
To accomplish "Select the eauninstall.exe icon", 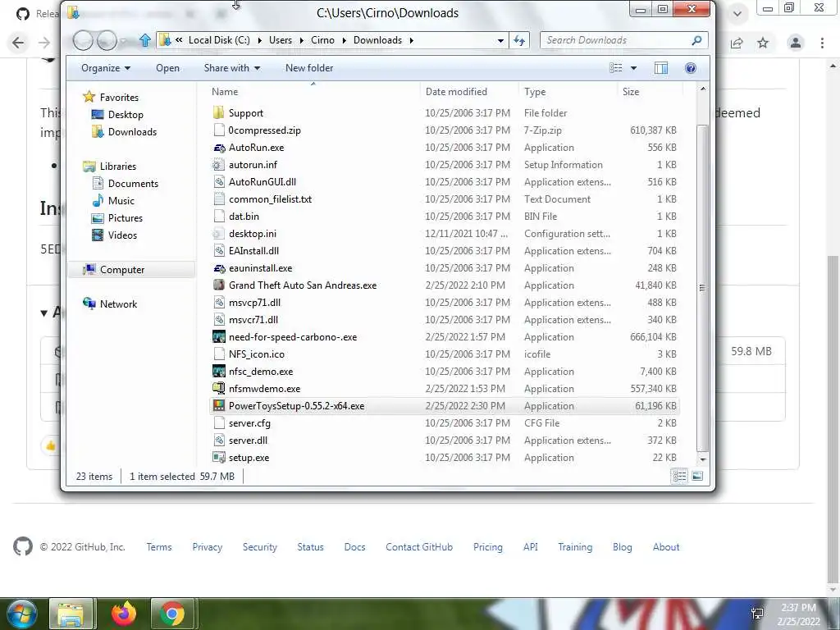I will click(219, 268).
